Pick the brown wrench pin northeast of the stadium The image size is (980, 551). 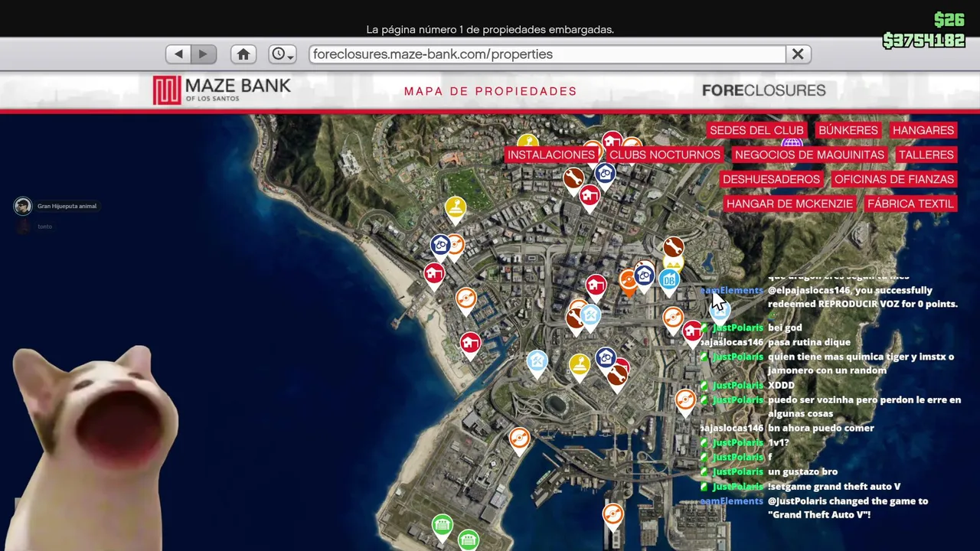click(x=617, y=375)
